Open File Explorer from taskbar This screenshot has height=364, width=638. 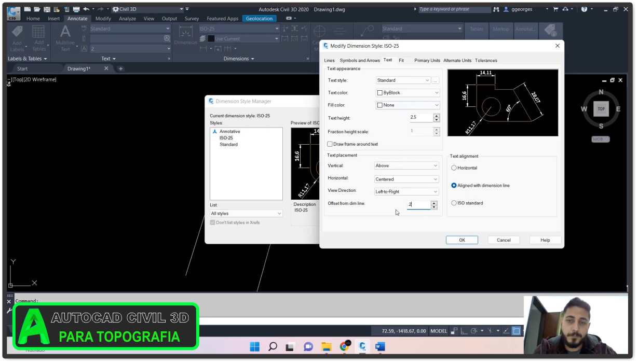click(x=326, y=346)
